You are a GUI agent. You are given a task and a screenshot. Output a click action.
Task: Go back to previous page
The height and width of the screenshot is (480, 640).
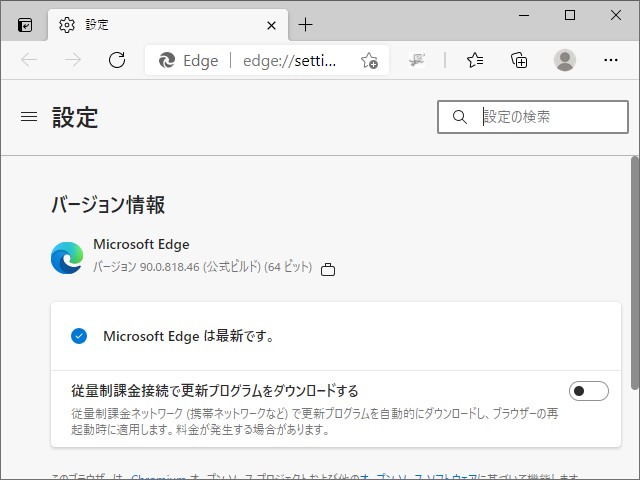pos(29,60)
